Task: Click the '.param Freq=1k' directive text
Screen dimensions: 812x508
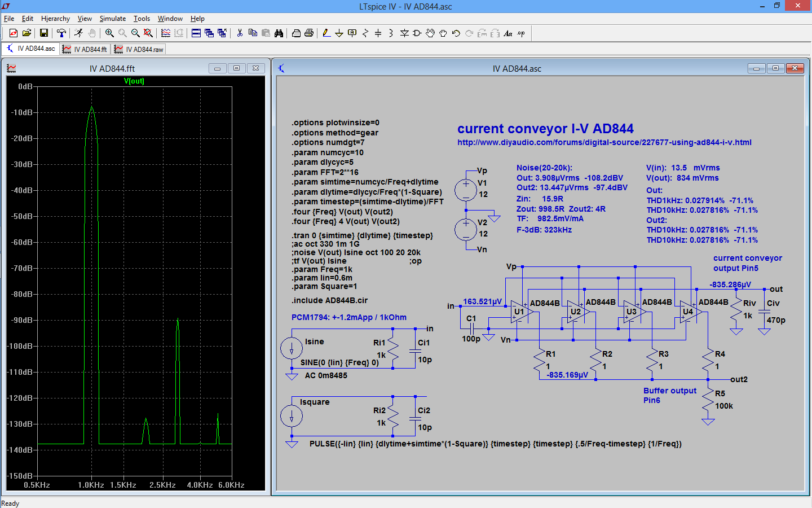Action: pyautogui.click(x=322, y=269)
